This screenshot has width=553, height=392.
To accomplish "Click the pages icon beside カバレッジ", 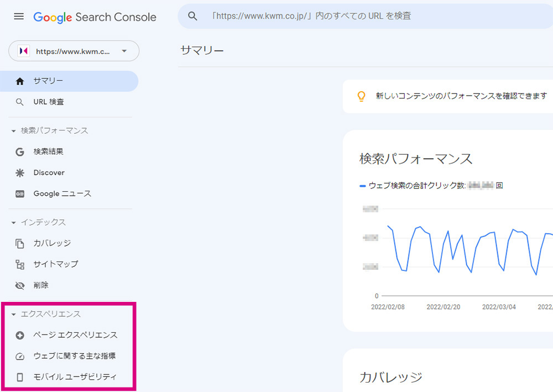I will tap(20, 244).
